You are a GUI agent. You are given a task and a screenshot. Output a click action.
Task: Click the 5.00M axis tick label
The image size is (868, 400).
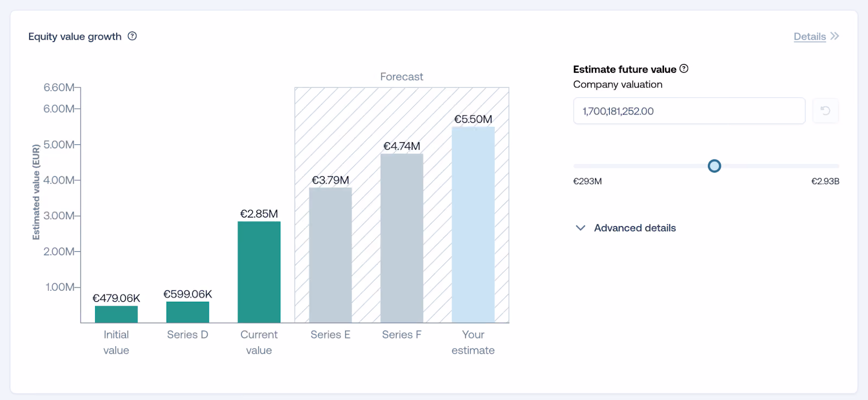(x=59, y=144)
